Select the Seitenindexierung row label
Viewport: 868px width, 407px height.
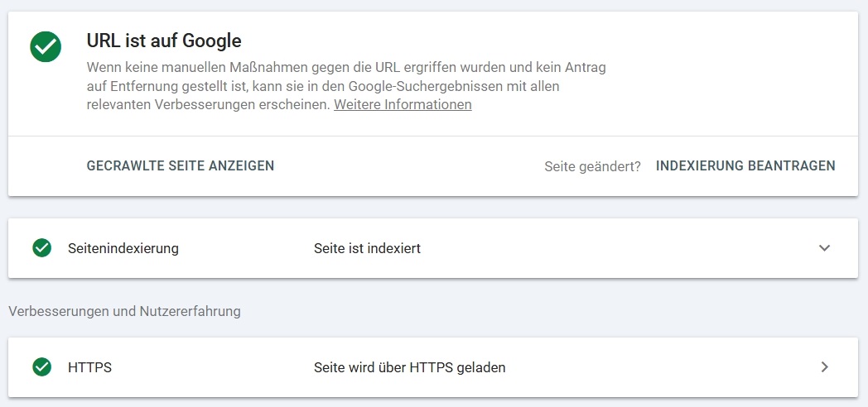123,248
